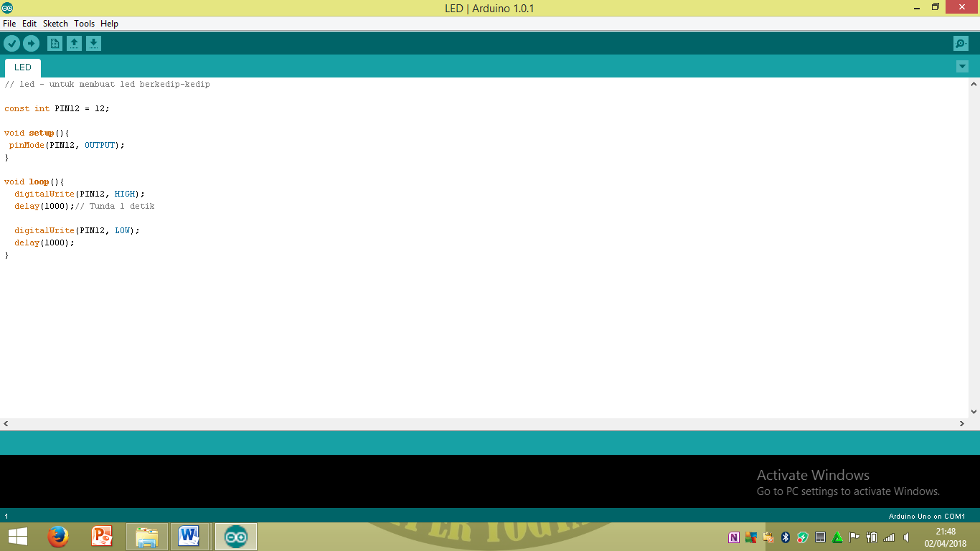Click the Arduino taskbar button
Image resolution: width=980 pixels, height=551 pixels.
[236, 537]
